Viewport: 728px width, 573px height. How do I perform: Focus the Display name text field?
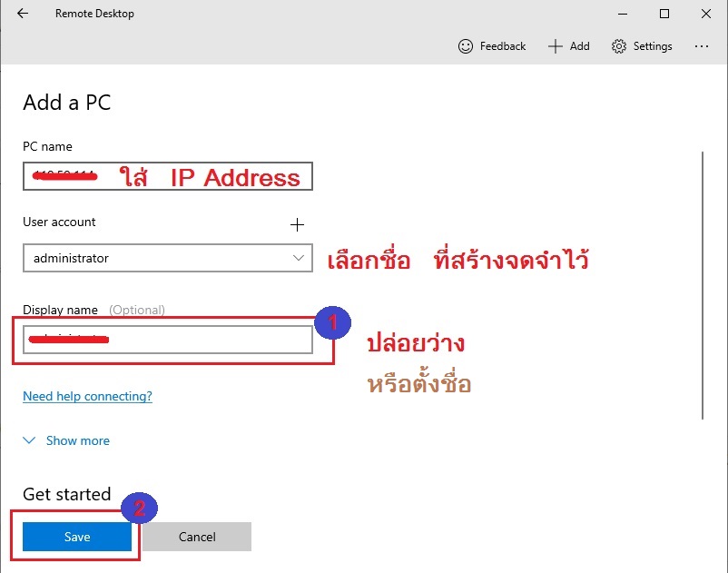(x=167, y=340)
